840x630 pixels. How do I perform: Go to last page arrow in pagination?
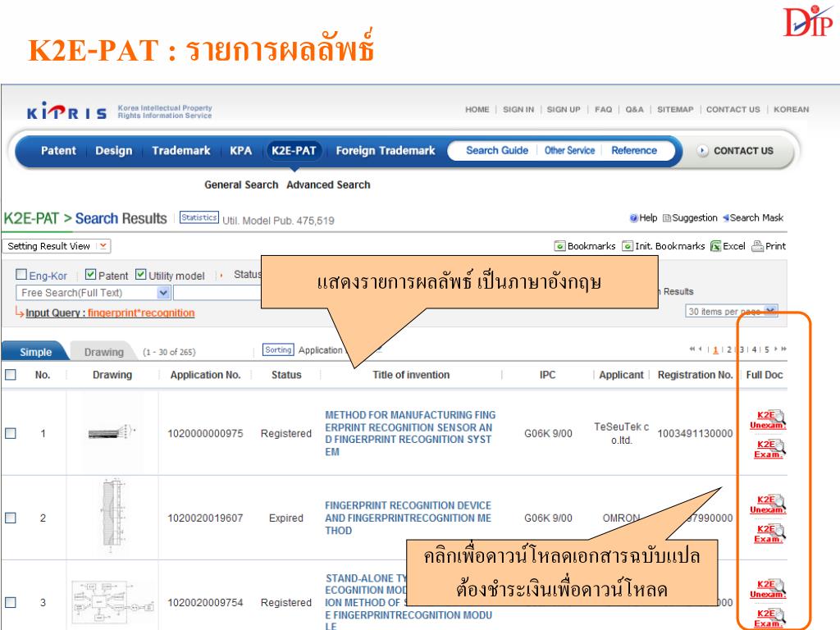tap(783, 349)
